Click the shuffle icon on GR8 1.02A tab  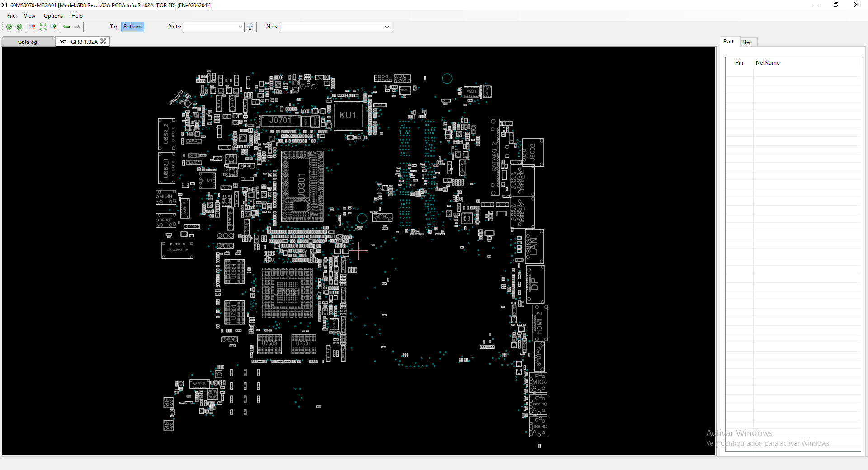(63, 42)
